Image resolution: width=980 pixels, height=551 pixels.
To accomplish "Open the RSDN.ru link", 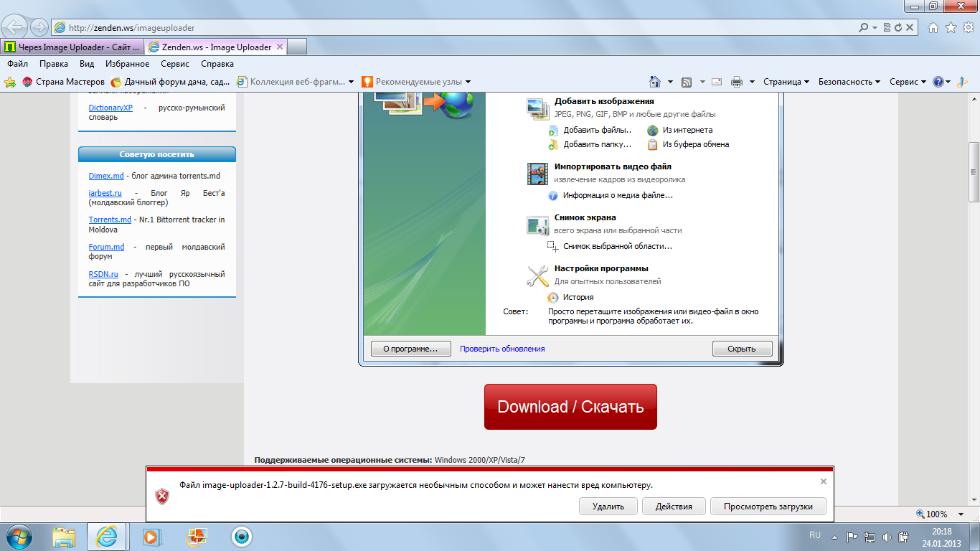I will [103, 274].
